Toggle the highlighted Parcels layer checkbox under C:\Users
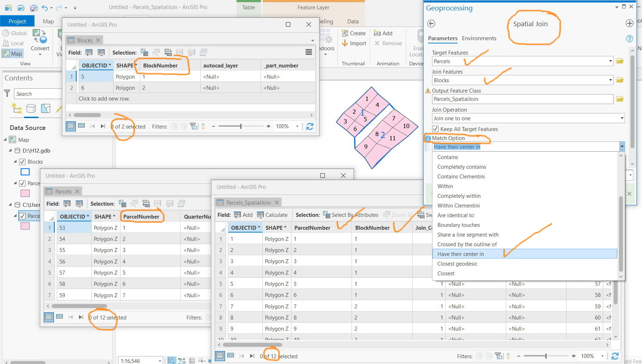 pyautogui.click(x=22, y=216)
